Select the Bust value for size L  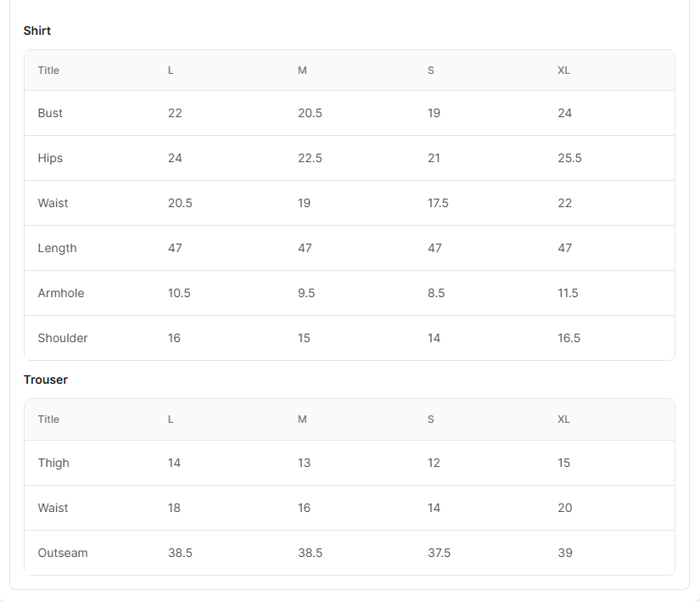point(175,113)
